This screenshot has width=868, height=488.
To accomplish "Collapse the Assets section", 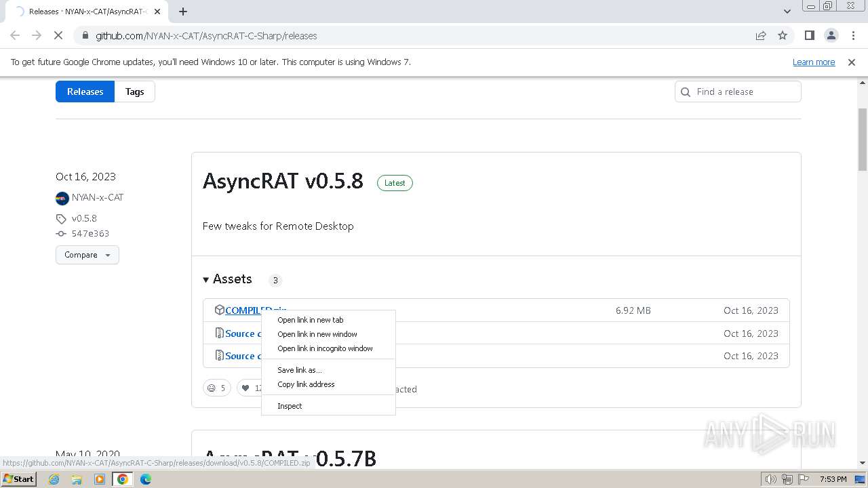I will [x=227, y=279].
